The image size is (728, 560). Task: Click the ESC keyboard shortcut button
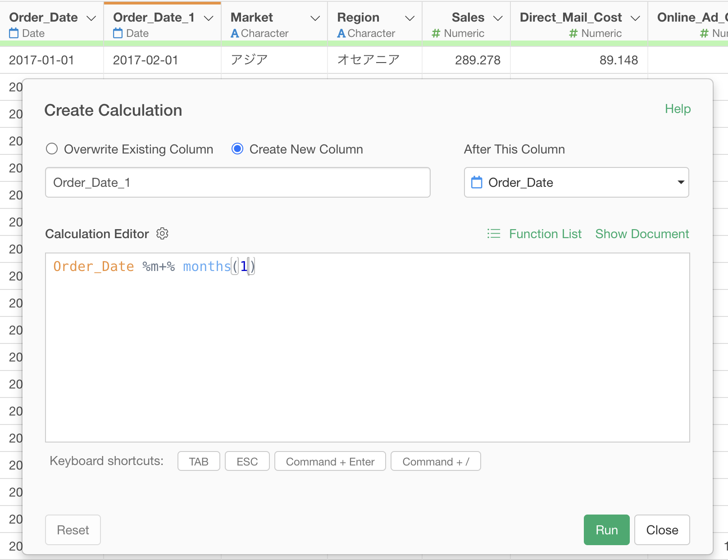pyautogui.click(x=247, y=461)
